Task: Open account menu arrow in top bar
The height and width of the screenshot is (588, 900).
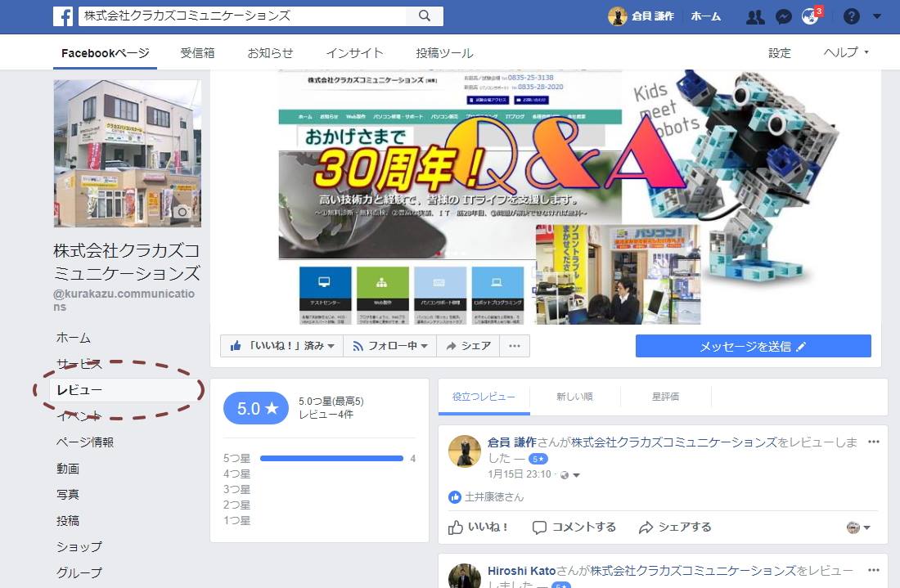Action: [x=876, y=16]
